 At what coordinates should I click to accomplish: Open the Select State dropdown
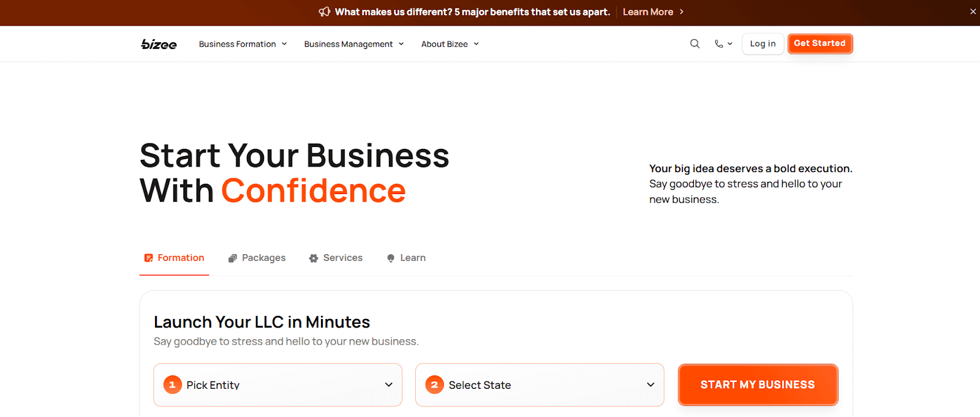tap(540, 385)
